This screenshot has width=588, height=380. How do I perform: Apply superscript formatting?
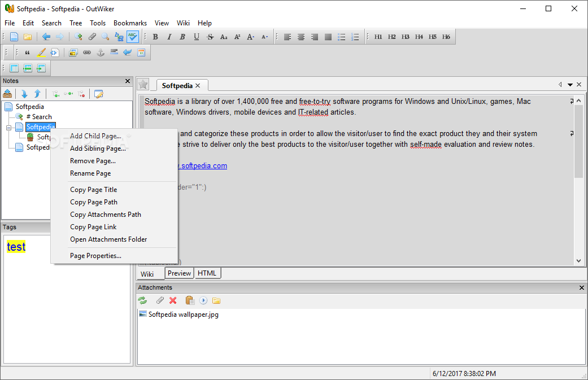coord(237,37)
